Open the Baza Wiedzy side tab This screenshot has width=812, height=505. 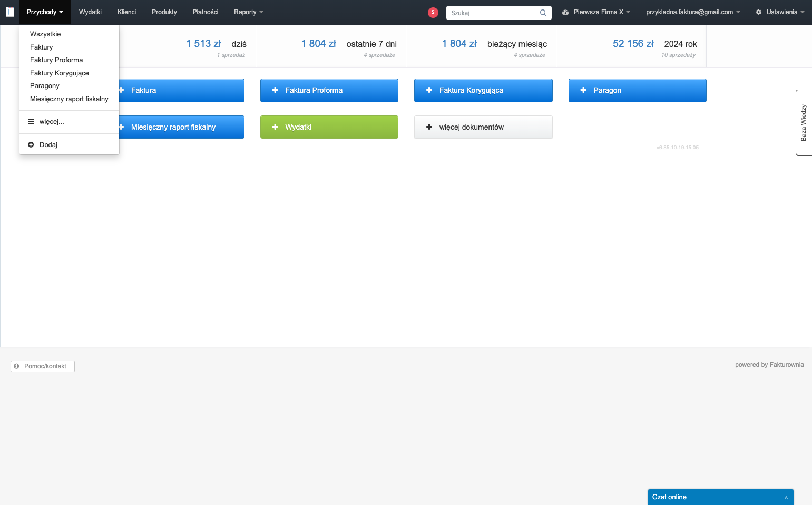tap(804, 122)
